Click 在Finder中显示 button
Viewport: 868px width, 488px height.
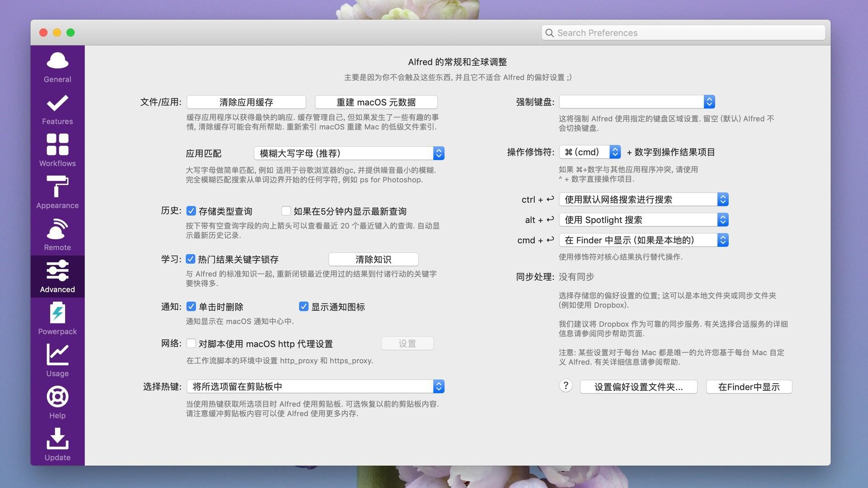point(748,387)
